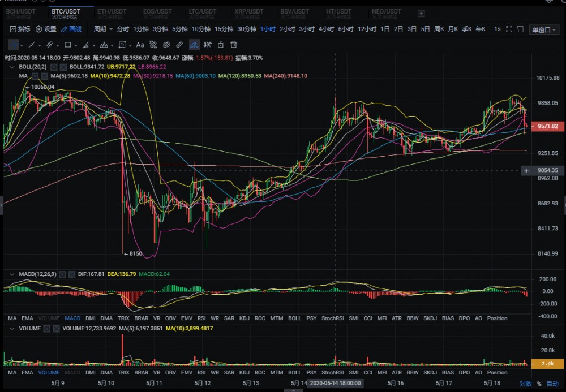This screenshot has height=392, width=566.
Task: Click the trash icon to delete drawings
Action: click(233, 45)
